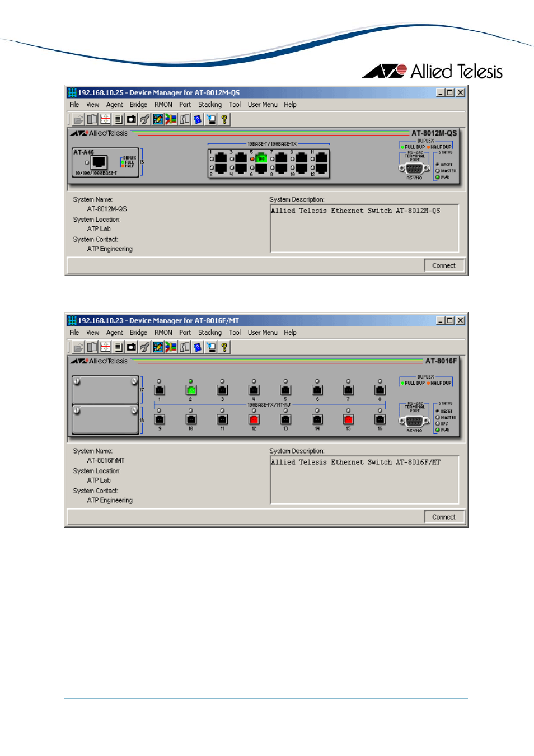
Task: Open Help menu in AT-8016F/MT window
Action: (290, 333)
